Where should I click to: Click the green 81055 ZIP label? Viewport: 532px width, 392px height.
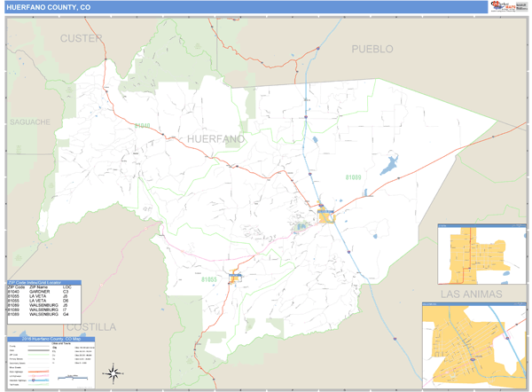[x=209, y=279]
